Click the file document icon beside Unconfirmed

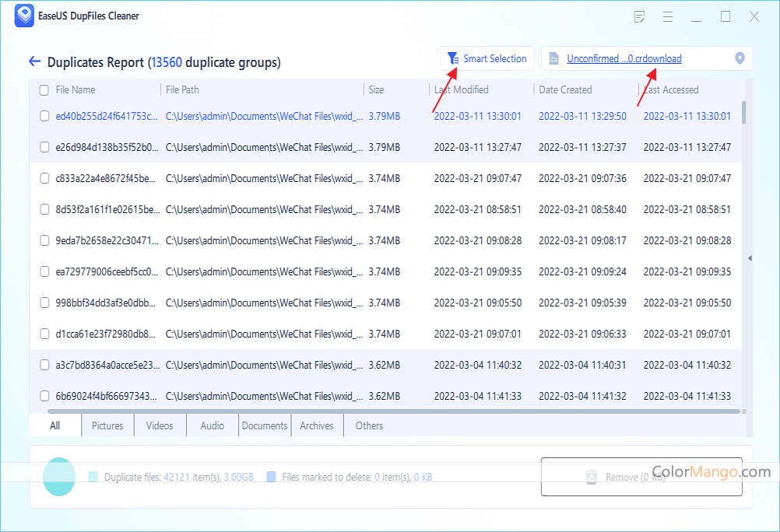(x=553, y=58)
